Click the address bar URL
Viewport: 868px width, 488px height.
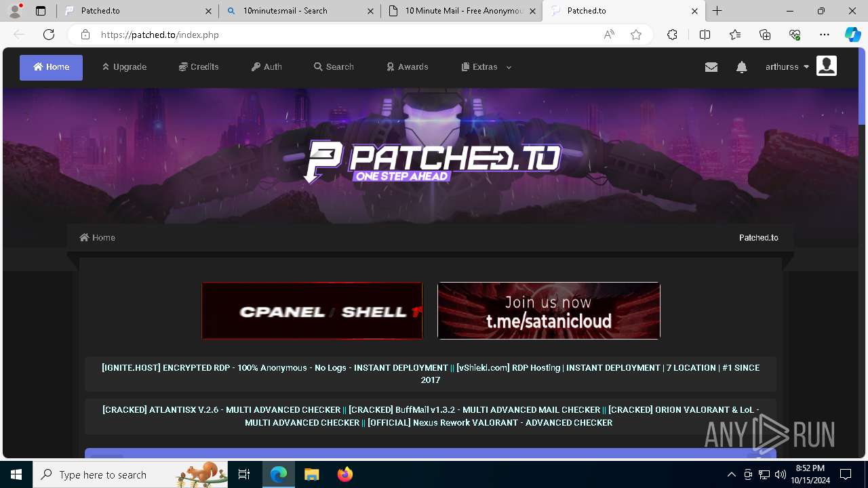(160, 35)
